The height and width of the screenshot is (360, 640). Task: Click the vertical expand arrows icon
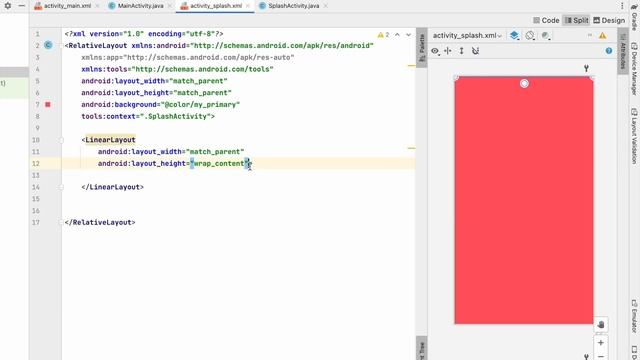(461, 51)
